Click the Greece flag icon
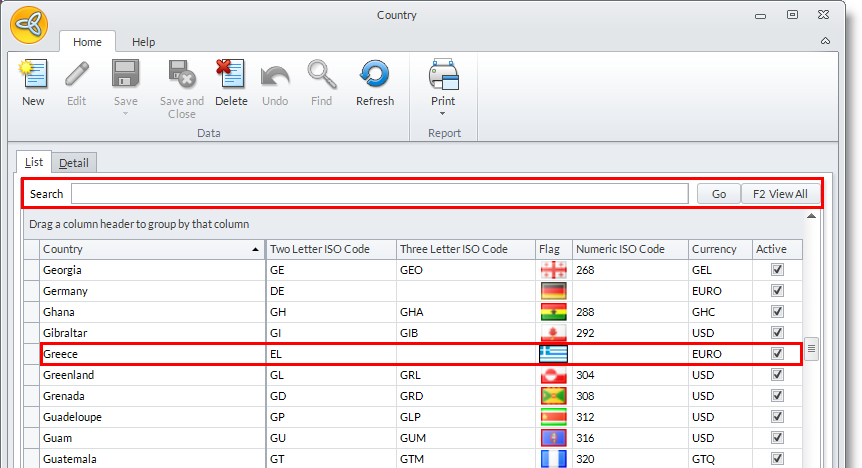 point(553,354)
